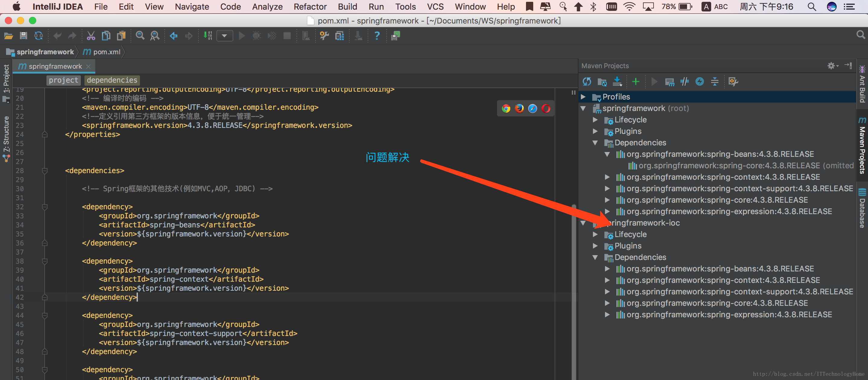Open Maven panel gear options menu
The image size is (868, 380).
coord(833,66)
